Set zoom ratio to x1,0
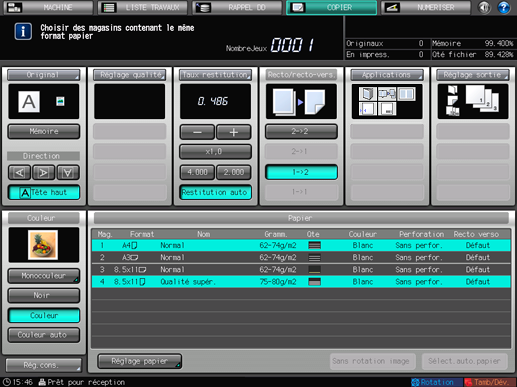Screen dimensions: 517x387 coord(215,152)
